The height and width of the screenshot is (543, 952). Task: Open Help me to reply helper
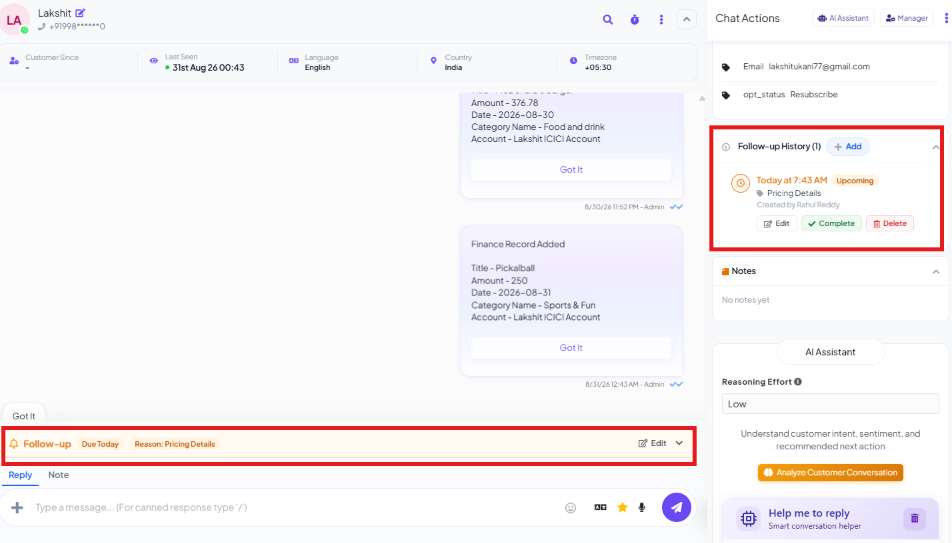click(x=809, y=519)
